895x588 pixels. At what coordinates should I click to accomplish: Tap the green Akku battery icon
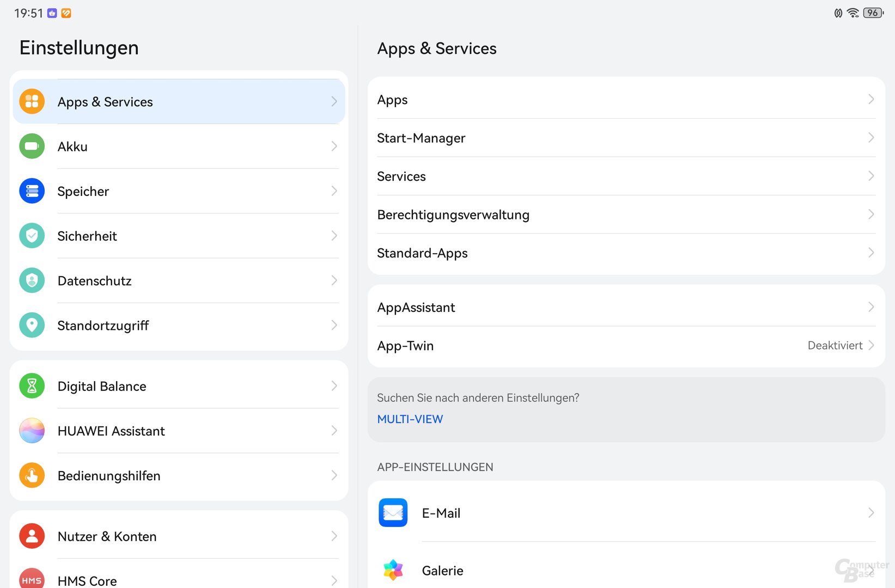32,146
